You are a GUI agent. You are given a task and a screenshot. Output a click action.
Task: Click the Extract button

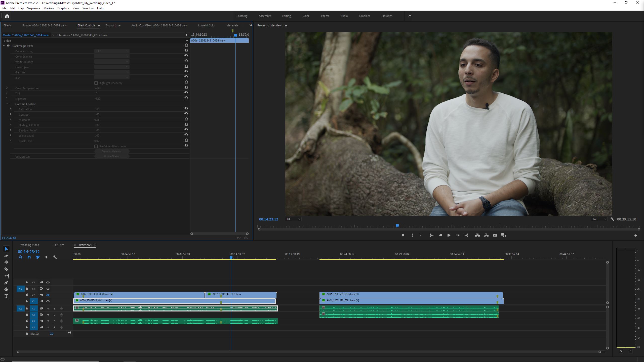coord(486,235)
